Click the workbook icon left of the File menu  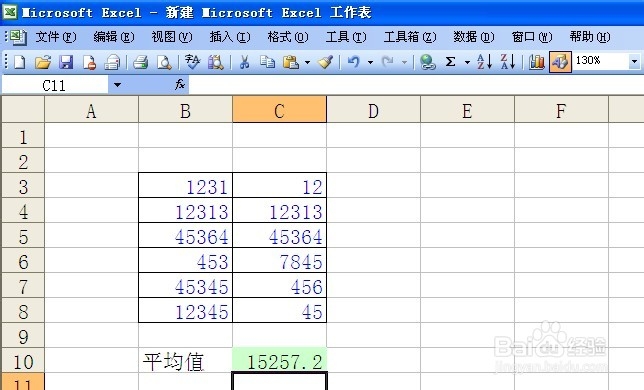pos(17,37)
